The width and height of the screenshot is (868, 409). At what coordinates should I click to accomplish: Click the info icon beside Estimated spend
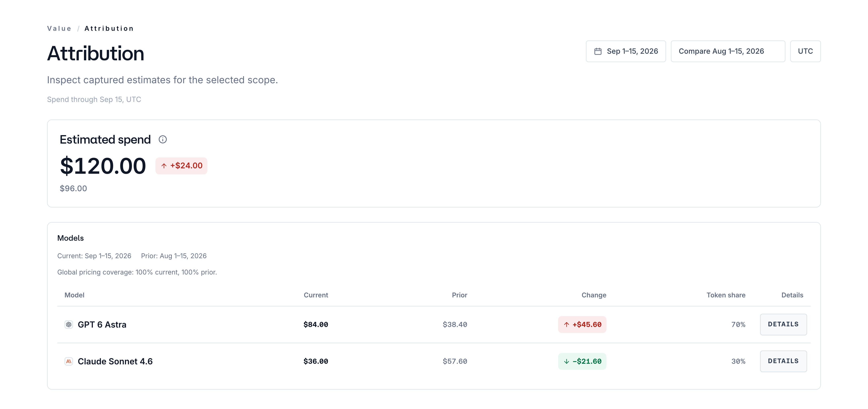click(163, 140)
